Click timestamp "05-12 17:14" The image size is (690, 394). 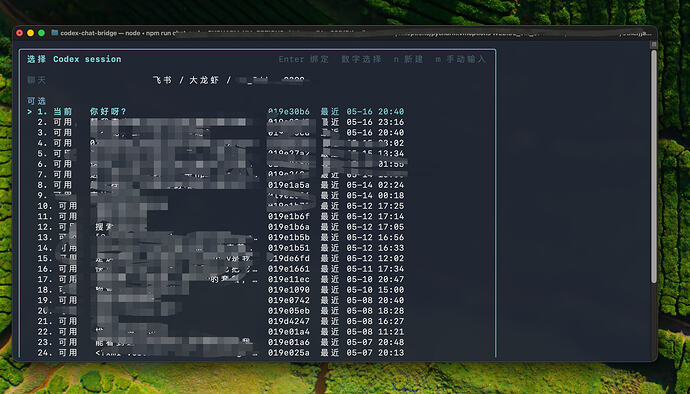(375, 217)
